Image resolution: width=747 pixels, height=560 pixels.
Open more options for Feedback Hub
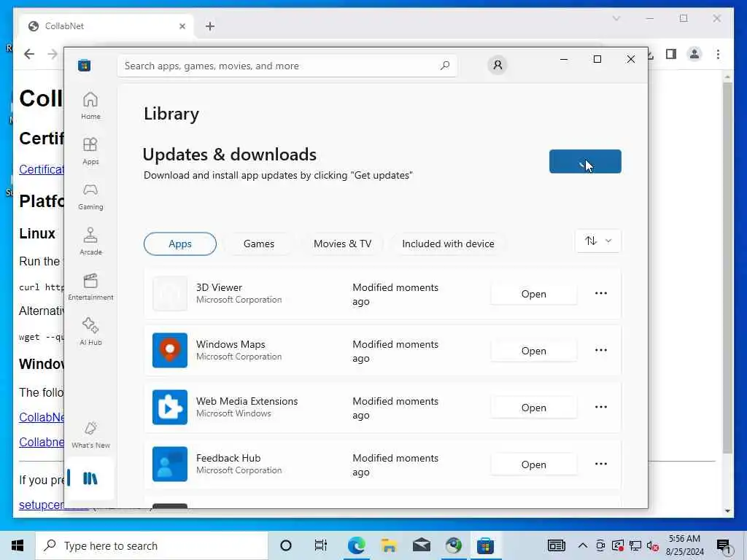[x=601, y=464]
